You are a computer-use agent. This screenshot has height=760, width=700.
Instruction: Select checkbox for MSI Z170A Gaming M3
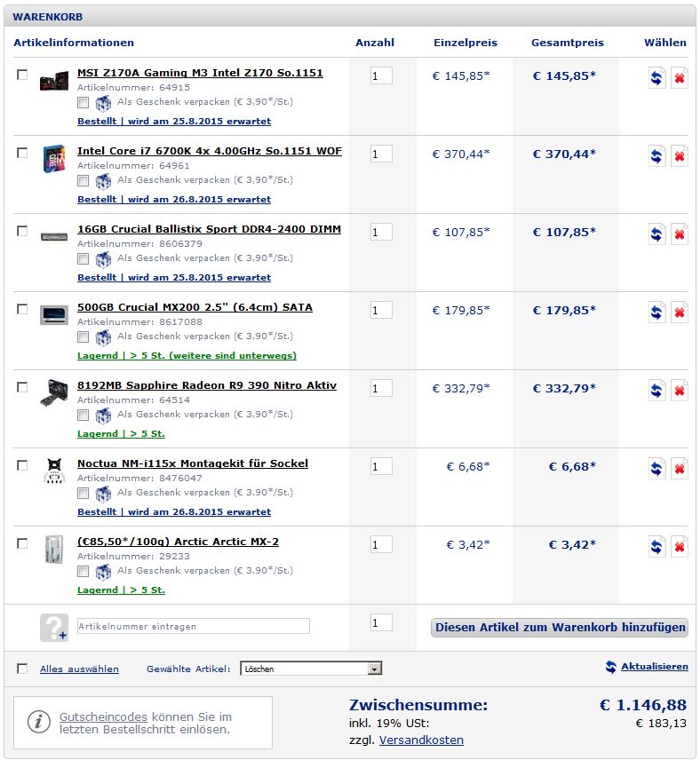(x=22, y=75)
